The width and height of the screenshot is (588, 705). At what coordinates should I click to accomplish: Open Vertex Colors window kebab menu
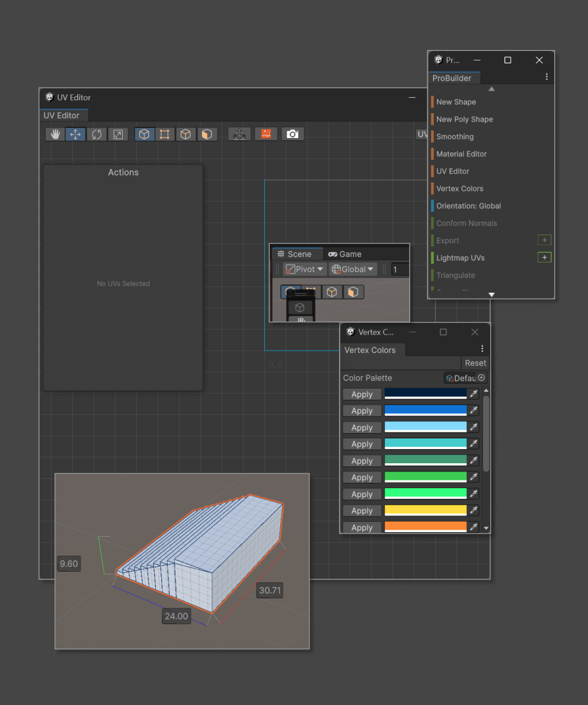482,349
